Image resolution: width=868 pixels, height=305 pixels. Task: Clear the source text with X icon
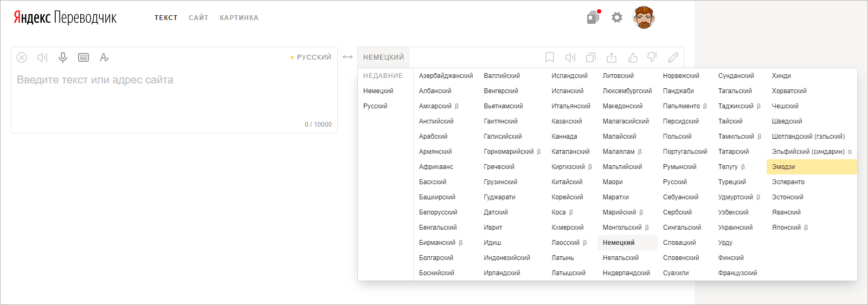(x=22, y=57)
